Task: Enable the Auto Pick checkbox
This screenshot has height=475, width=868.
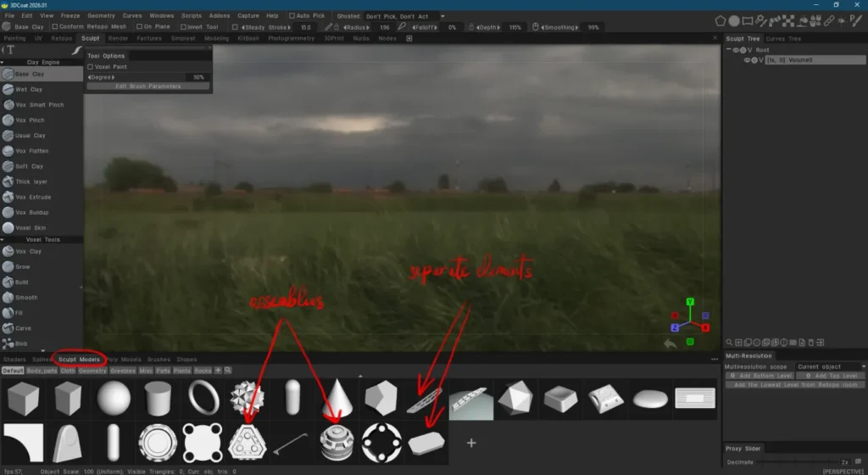Action: click(x=293, y=15)
